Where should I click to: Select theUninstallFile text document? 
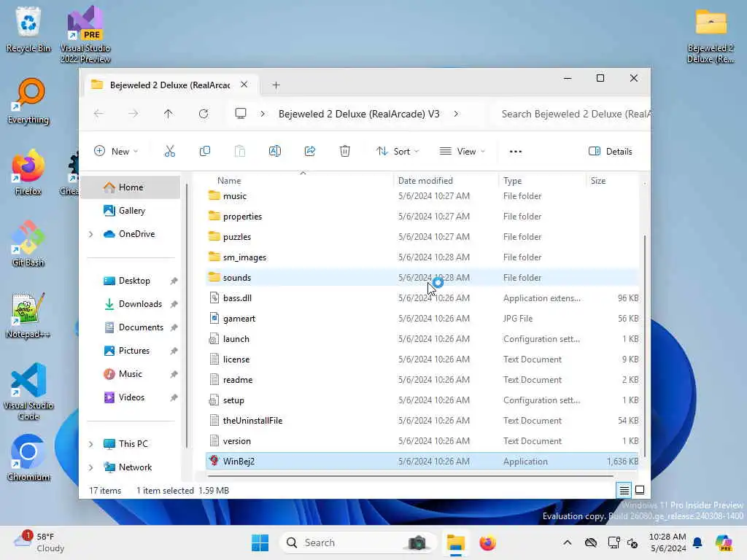422,421
